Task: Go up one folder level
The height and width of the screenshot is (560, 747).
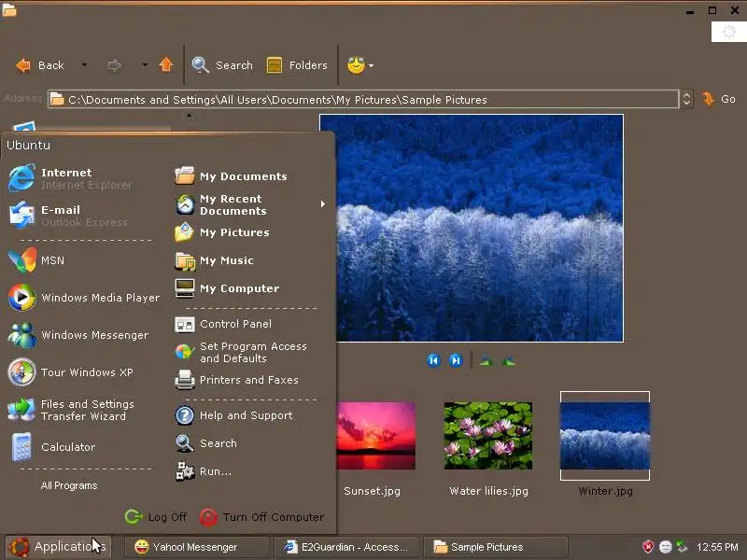Action: point(166,64)
